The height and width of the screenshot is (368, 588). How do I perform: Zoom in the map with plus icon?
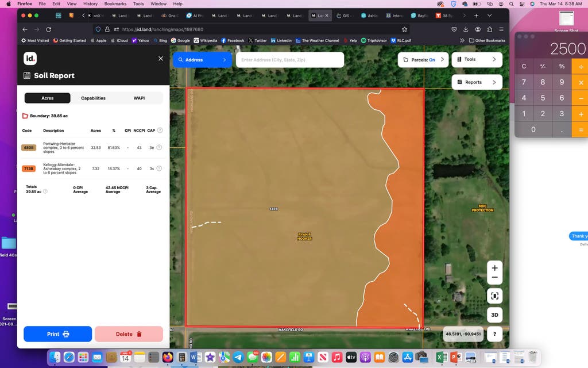494,268
